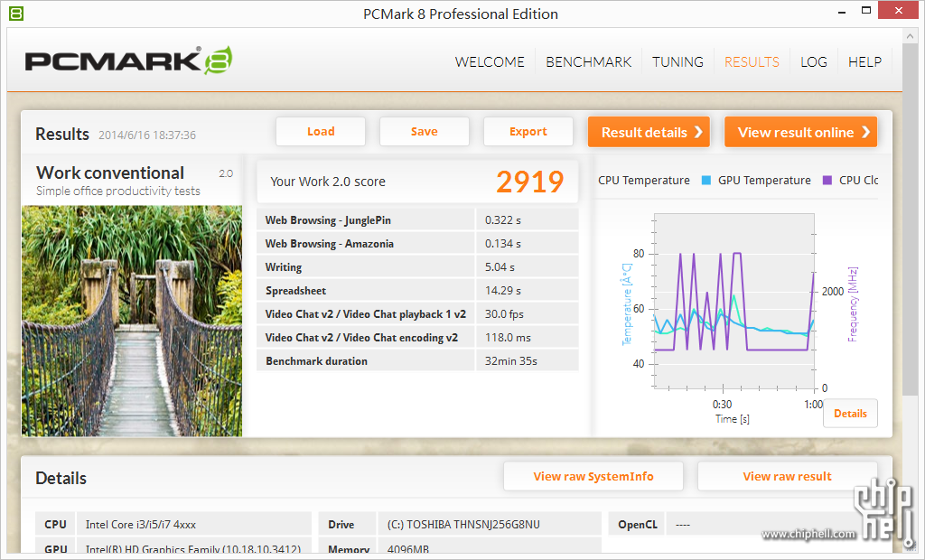Open the TUNING tab
Screen dimensions: 925x560
point(677,62)
